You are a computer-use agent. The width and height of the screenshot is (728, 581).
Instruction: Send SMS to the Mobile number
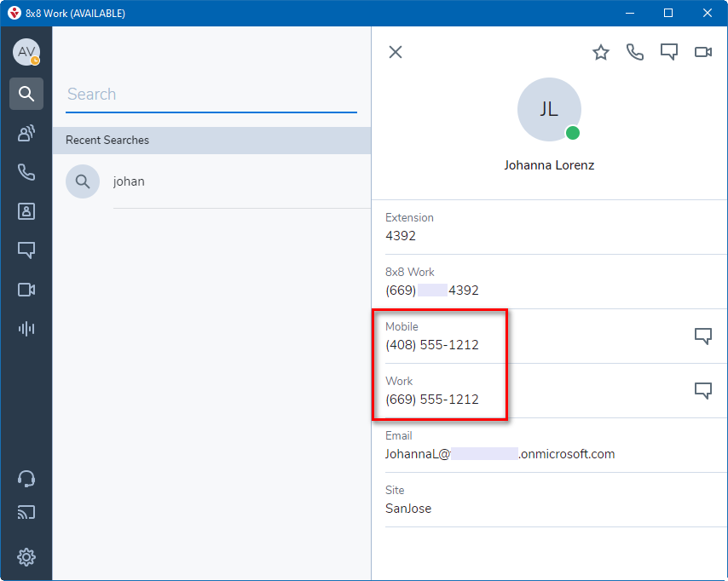[703, 337]
